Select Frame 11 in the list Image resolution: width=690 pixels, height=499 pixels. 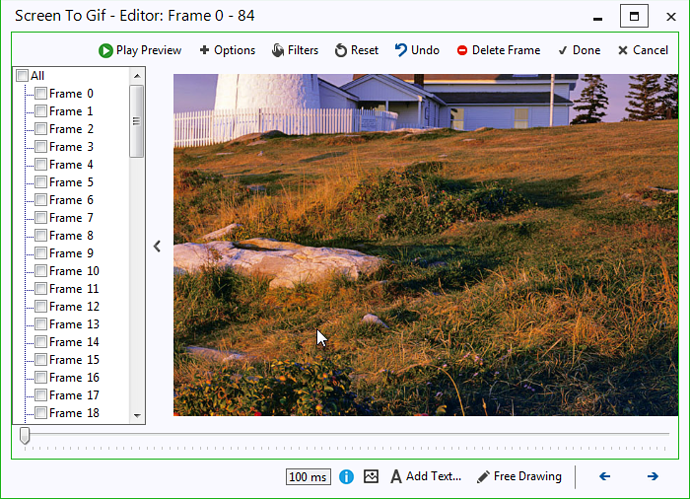pos(74,289)
